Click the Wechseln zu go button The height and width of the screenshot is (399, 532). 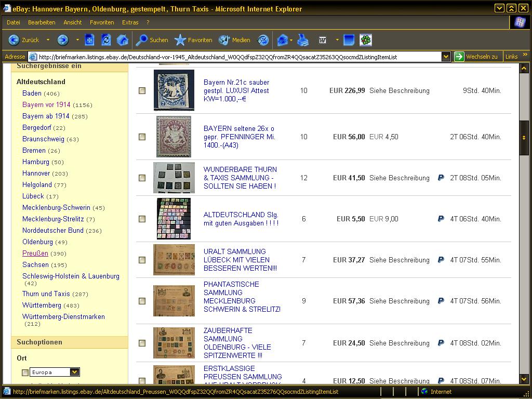[x=476, y=57]
